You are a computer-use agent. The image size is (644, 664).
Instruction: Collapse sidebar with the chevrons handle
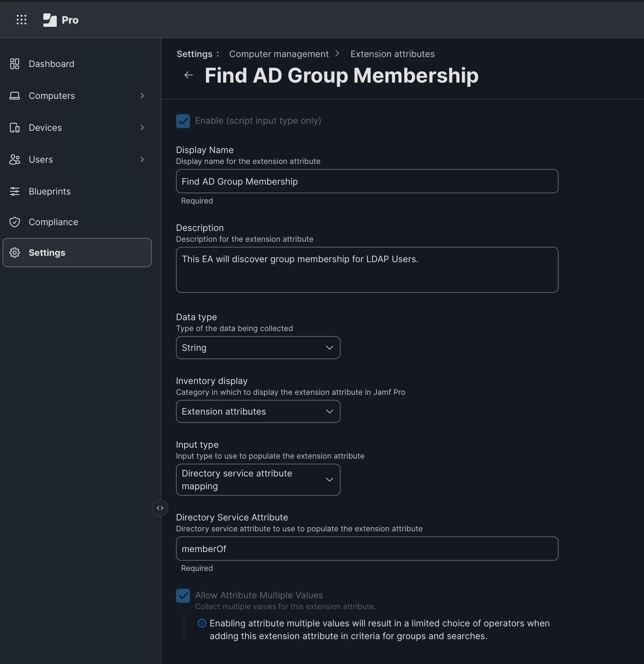160,508
